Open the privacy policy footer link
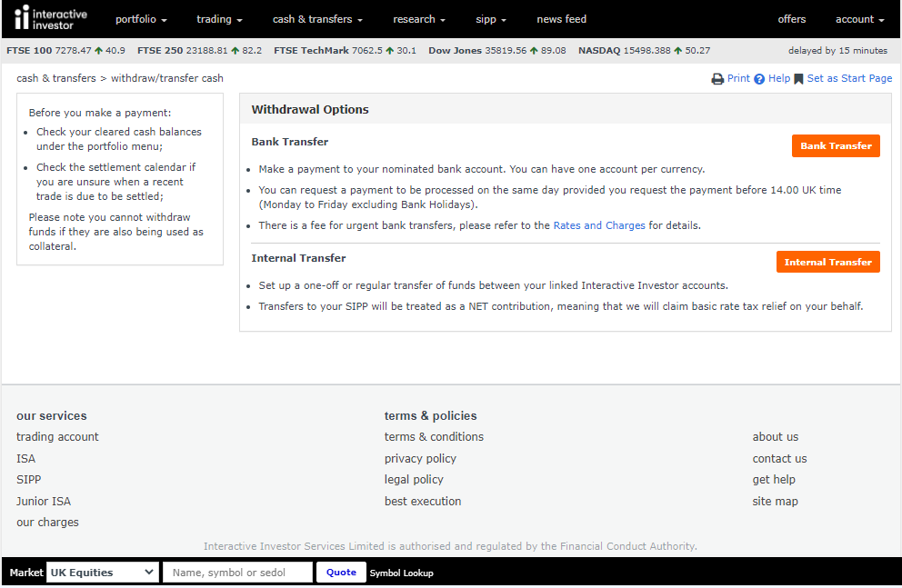The image size is (902, 588). pyautogui.click(x=420, y=459)
